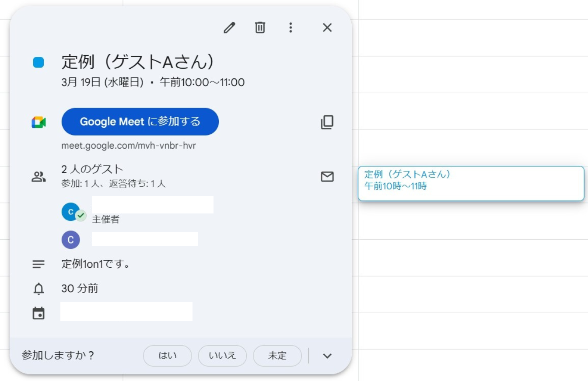Image resolution: width=588 pixels, height=381 pixels.
Task: Click the Google Meet に参加する button
Action: point(140,122)
